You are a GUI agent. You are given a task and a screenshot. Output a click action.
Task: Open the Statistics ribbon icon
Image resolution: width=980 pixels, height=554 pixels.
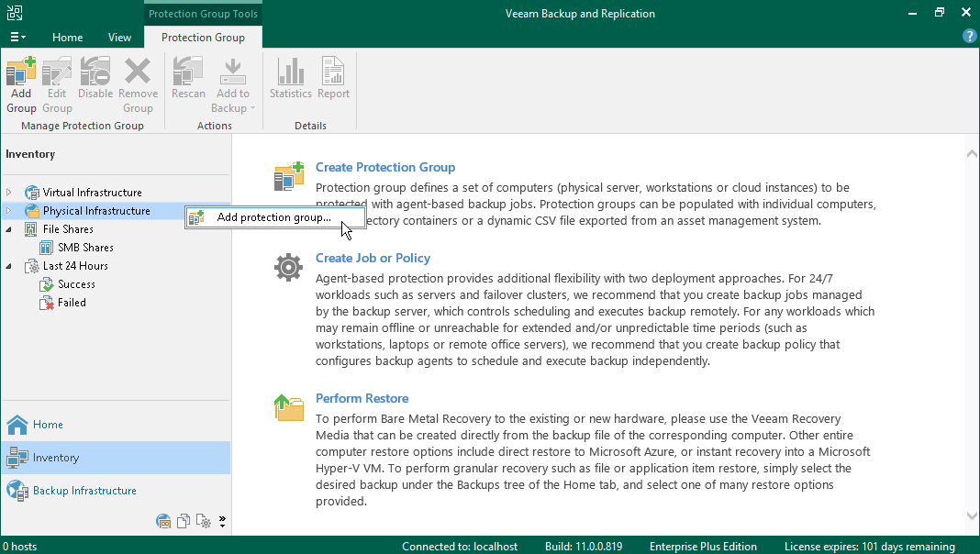pyautogui.click(x=291, y=79)
